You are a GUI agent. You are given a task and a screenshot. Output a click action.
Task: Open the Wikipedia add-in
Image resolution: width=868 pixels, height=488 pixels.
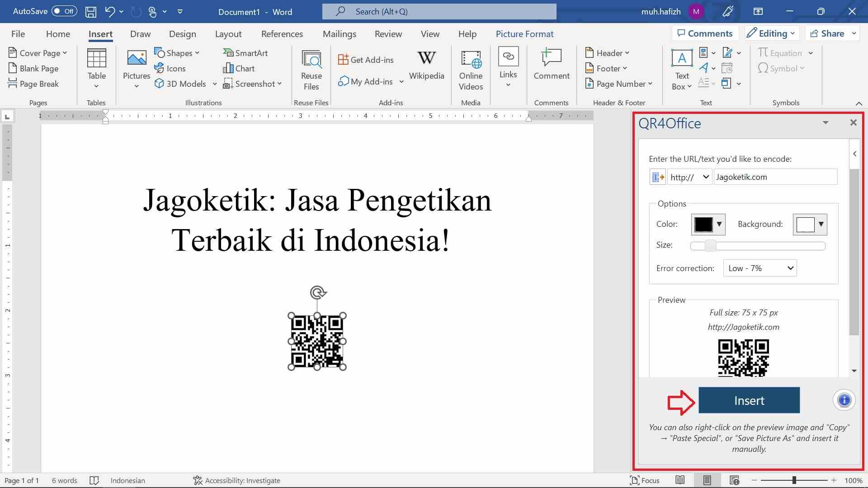pos(426,66)
